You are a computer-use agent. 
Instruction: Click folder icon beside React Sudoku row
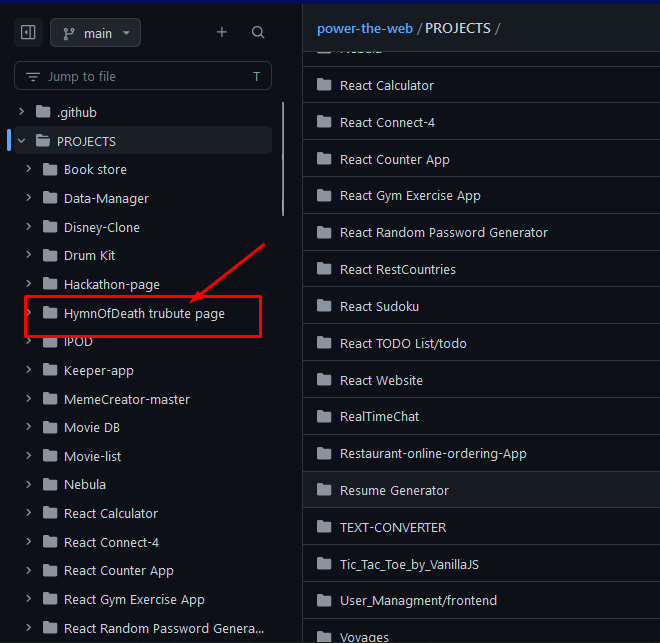click(324, 306)
